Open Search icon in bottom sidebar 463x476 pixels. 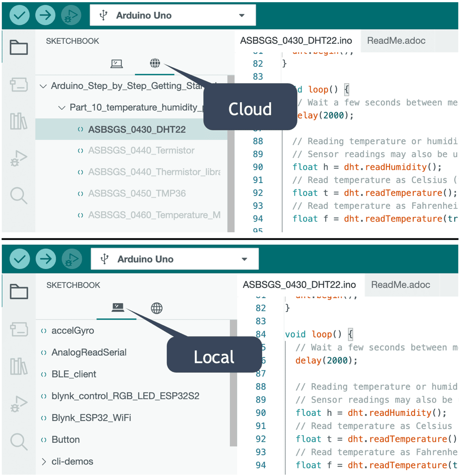(x=19, y=441)
